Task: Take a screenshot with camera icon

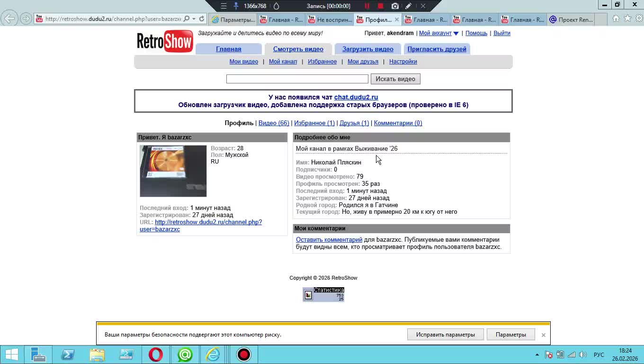Action: coord(395,6)
